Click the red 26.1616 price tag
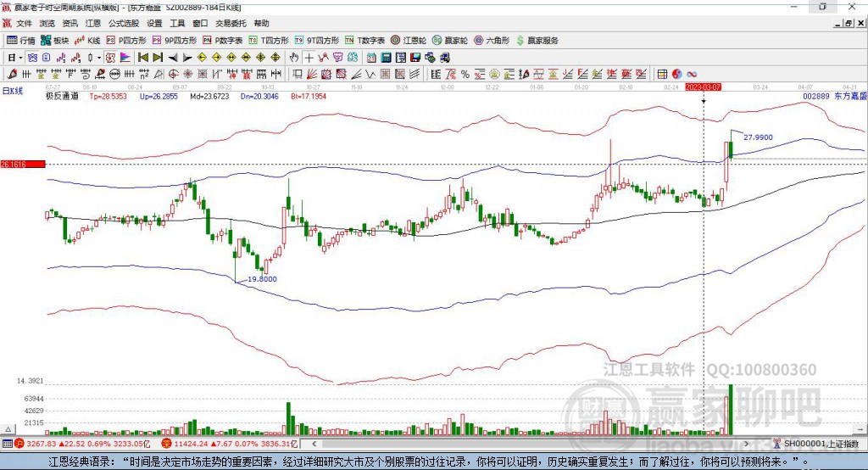Image resolution: width=868 pixels, height=470 pixels. [x=23, y=164]
